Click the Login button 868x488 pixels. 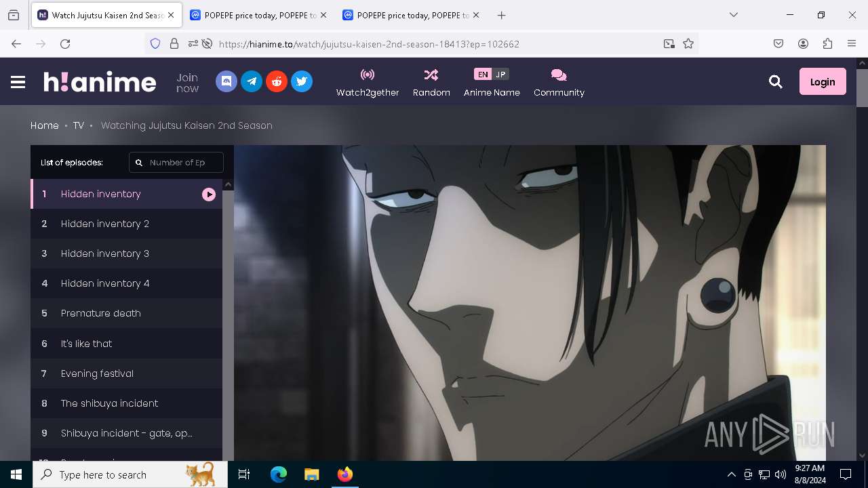(x=823, y=81)
